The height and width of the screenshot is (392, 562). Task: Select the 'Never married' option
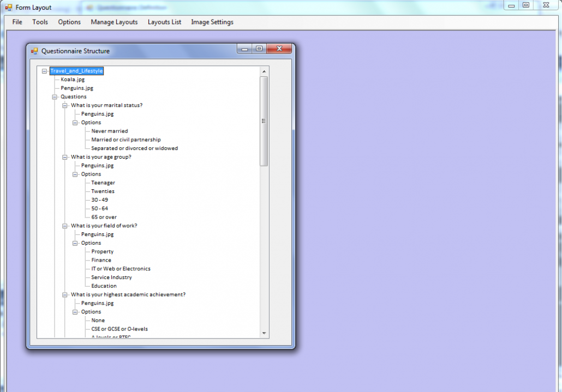coord(110,131)
